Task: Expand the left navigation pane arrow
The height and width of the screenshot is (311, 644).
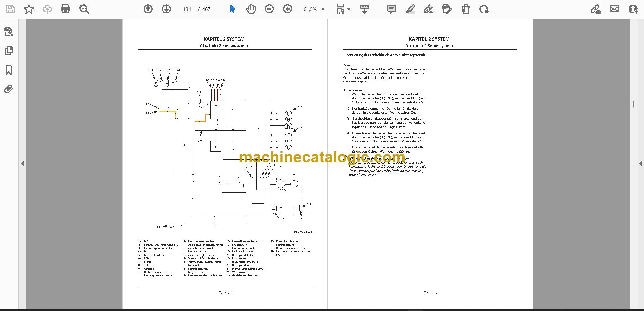Action: [x=22, y=164]
